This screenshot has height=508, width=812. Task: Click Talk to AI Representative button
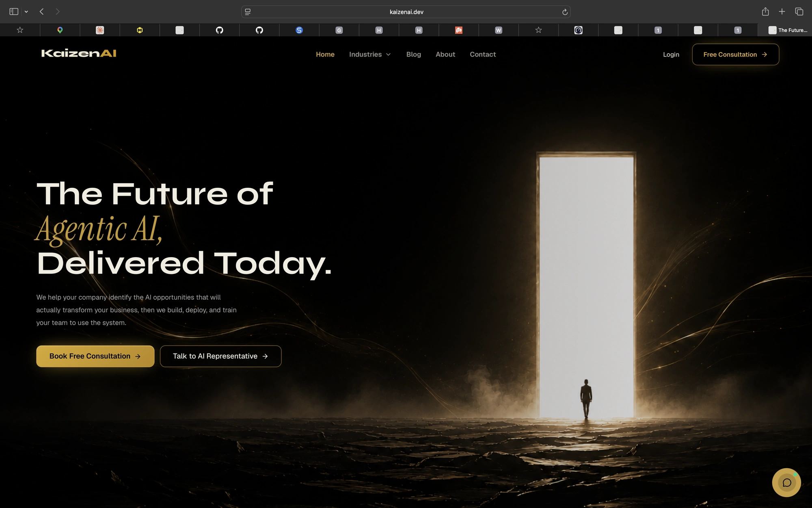point(220,356)
